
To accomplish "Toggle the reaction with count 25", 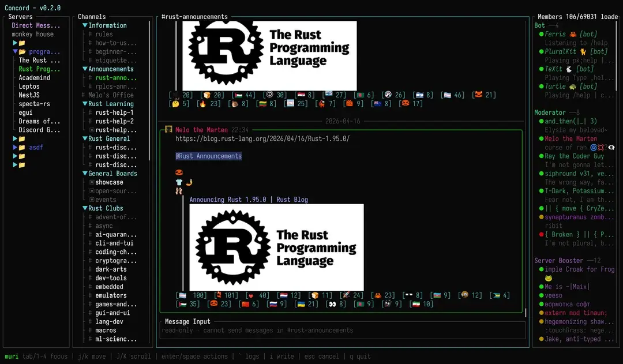I will point(296,104).
